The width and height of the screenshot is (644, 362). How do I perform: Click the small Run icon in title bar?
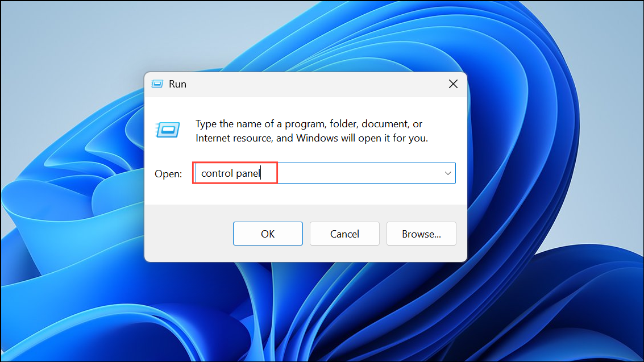pos(157,84)
